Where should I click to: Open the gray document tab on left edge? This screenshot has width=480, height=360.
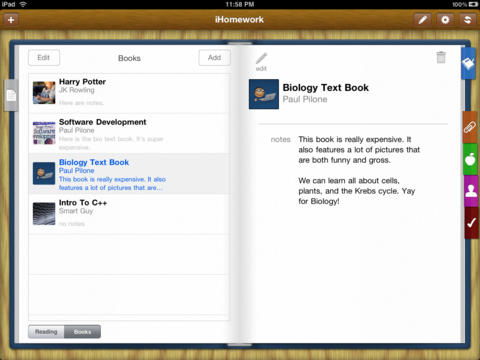[x=11, y=95]
